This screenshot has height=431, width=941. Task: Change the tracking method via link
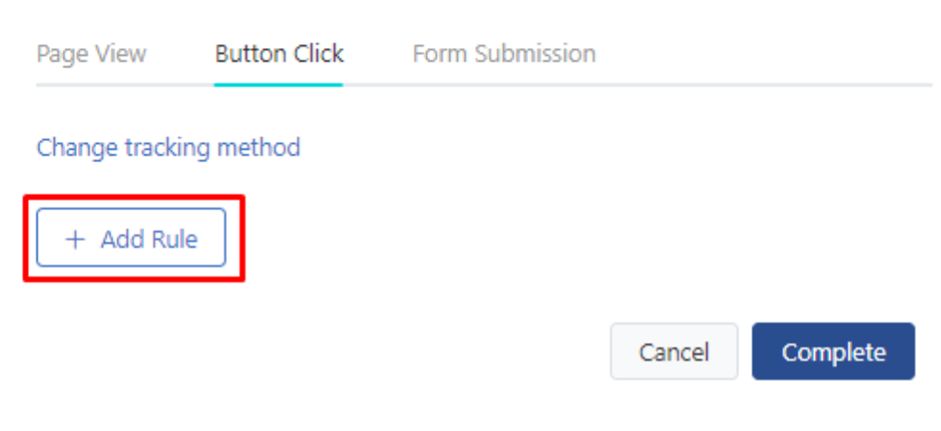[x=168, y=148]
